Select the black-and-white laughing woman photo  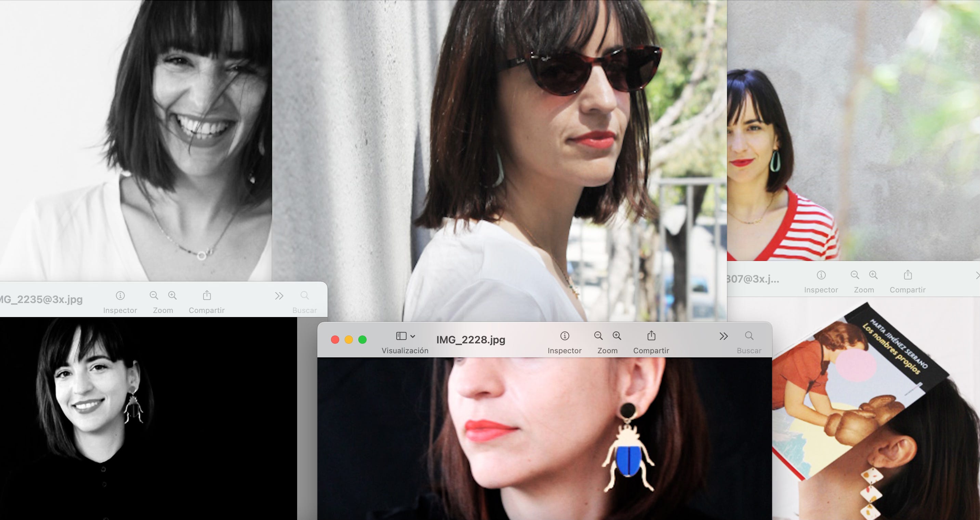click(136, 140)
